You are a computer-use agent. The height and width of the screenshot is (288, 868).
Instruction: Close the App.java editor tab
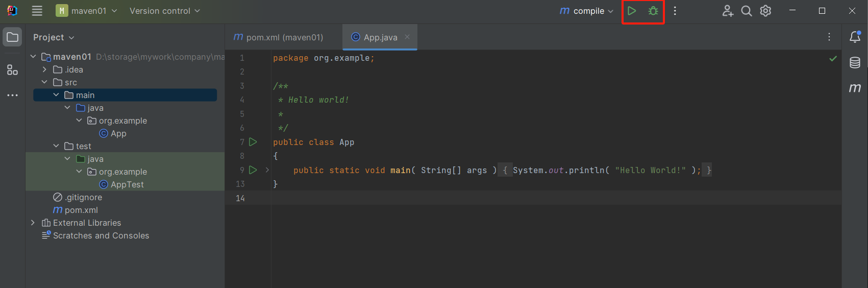(407, 37)
